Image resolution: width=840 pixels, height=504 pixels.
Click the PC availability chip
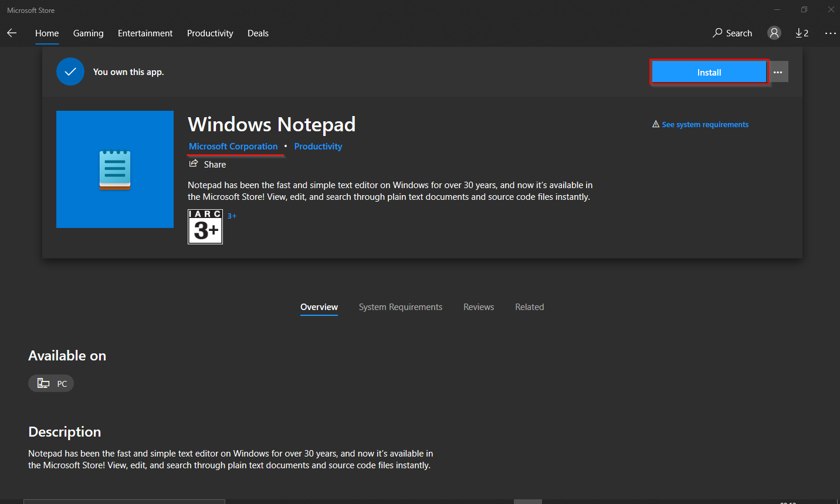pyautogui.click(x=51, y=383)
